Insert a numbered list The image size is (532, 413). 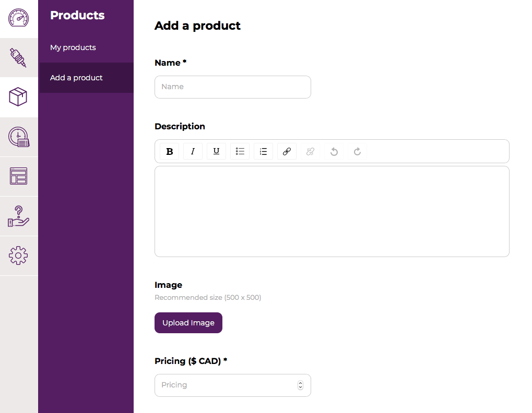coord(263,151)
